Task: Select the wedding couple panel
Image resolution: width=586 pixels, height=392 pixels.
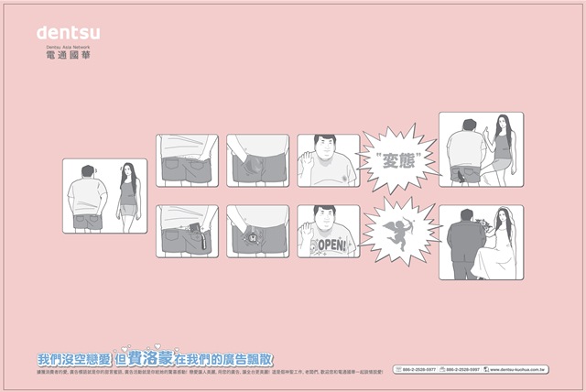Action: 481,242
